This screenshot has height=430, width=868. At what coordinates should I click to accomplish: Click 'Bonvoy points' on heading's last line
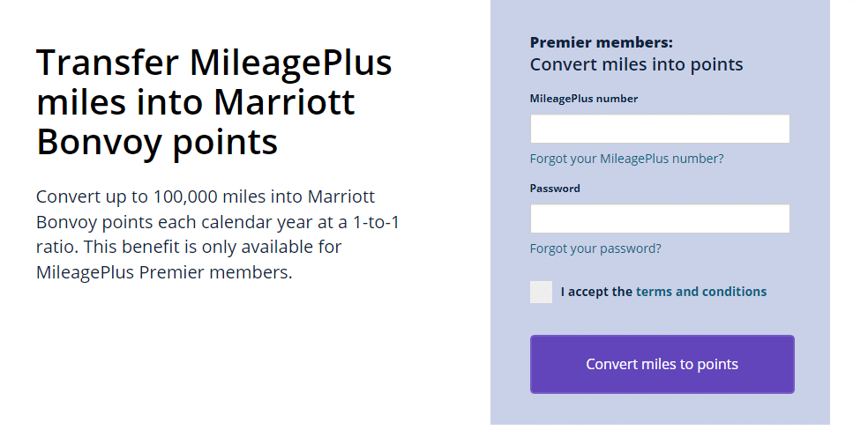coord(157,141)
